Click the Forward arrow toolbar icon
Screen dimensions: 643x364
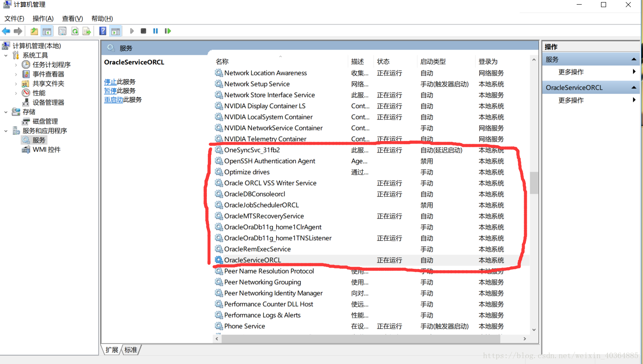(x=18, y=31)
